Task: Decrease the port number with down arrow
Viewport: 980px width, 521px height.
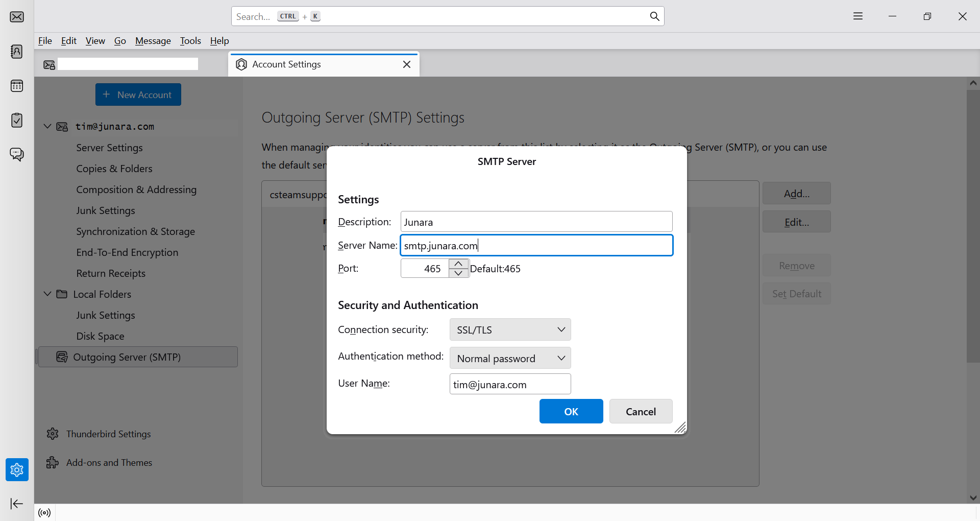Action: tap(458, 273)
